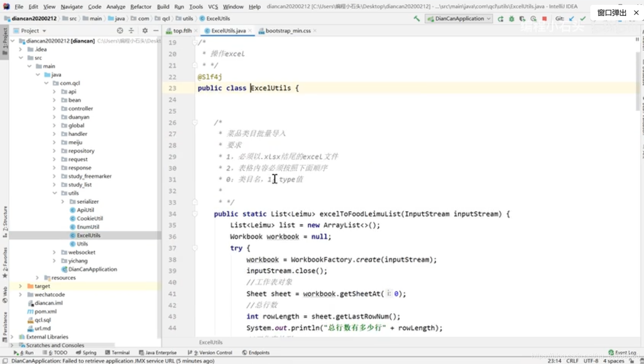Select pom.xml in project tree

point(45,311)
